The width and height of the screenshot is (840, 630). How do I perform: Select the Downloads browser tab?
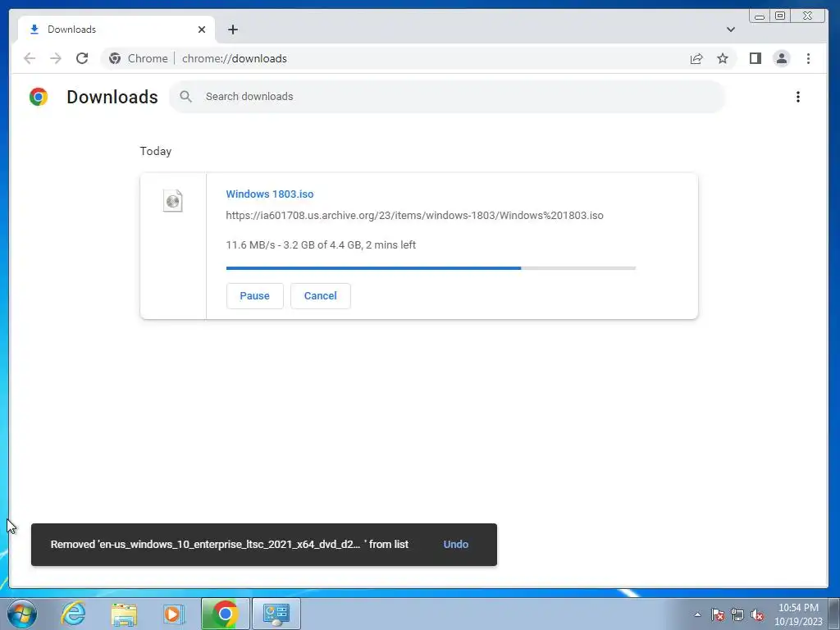pos(116,30)
